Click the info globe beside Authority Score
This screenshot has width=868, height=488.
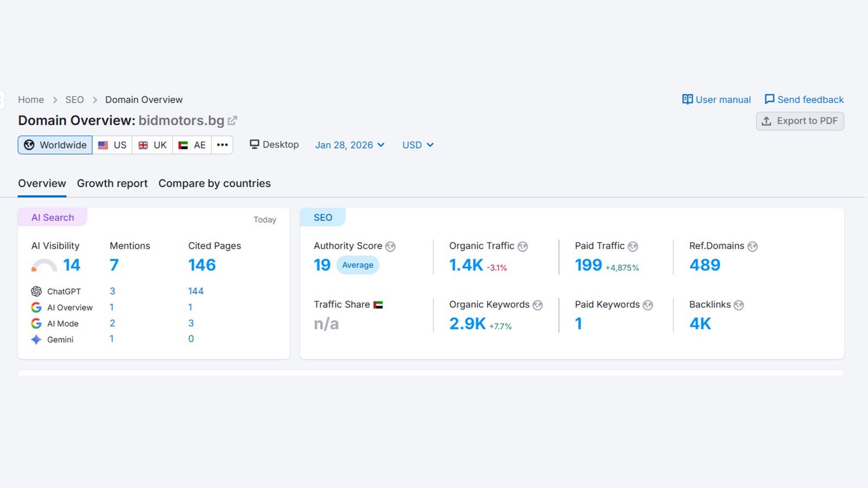pyautogui.click(x=390, y=246)
